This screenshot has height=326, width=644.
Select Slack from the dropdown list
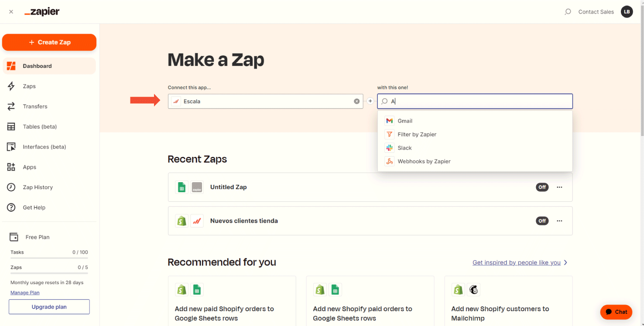(475, 148)
